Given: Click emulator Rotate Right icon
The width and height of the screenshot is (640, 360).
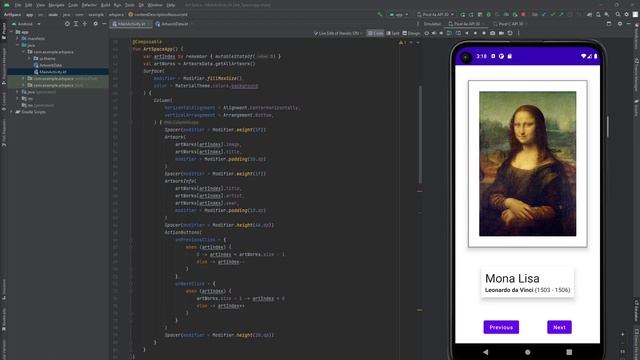Looking at the screenshot, I should pos(458,33).
